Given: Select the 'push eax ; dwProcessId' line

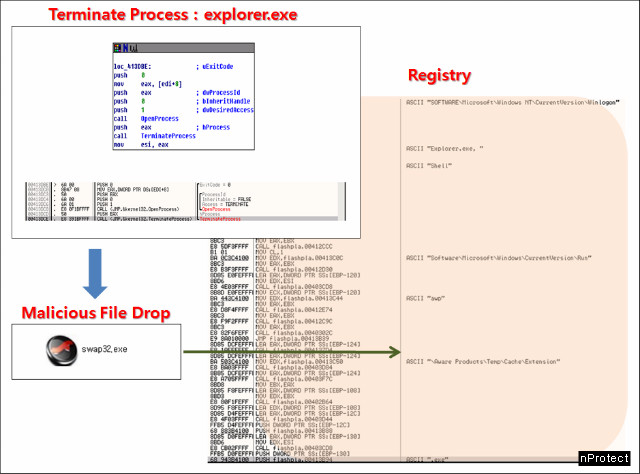Looking at the screenshot, I should (x=177, y=93).
